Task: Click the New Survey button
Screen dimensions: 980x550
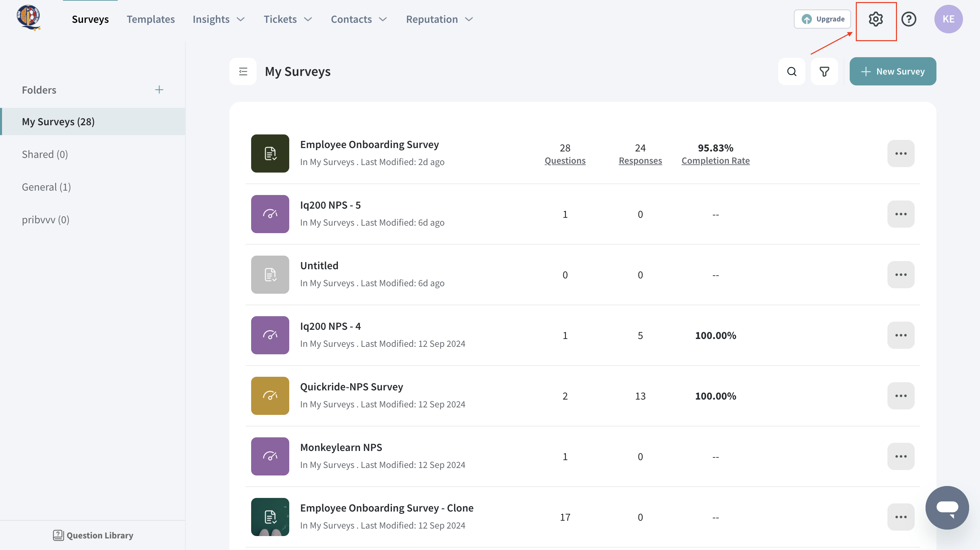Action: pos(893,71)
